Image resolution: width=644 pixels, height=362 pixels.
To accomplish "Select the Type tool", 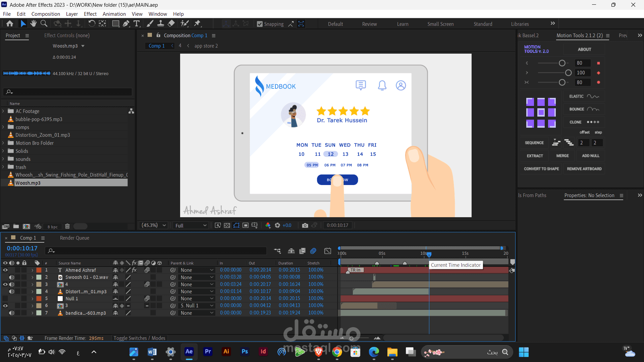I will 137,23.
